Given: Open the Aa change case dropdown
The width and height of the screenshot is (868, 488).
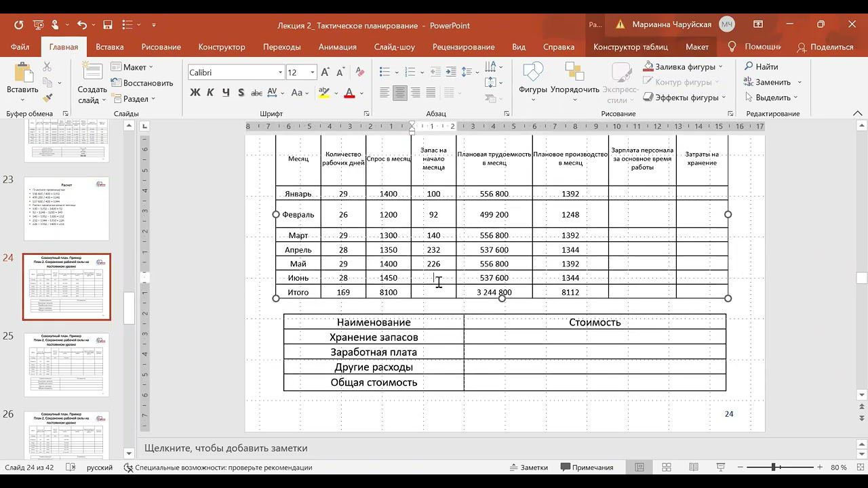Looking at the screenshot, I should click(300, 93).
